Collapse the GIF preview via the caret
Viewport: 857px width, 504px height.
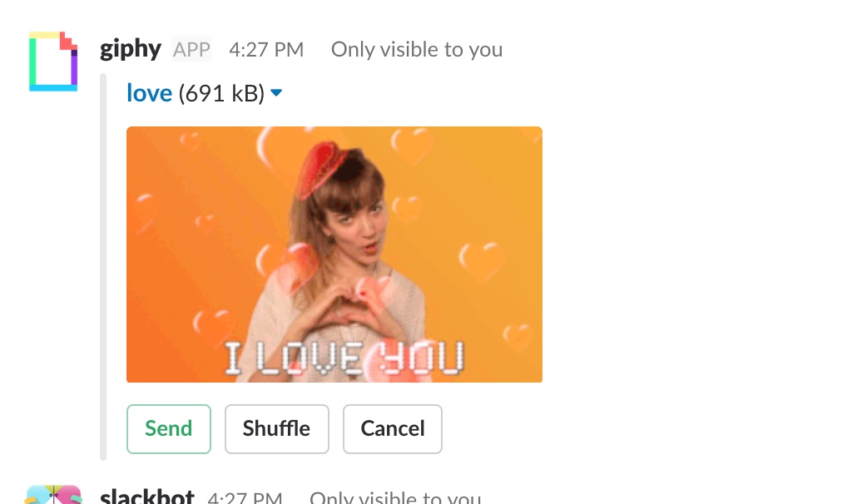pos(275,93)
